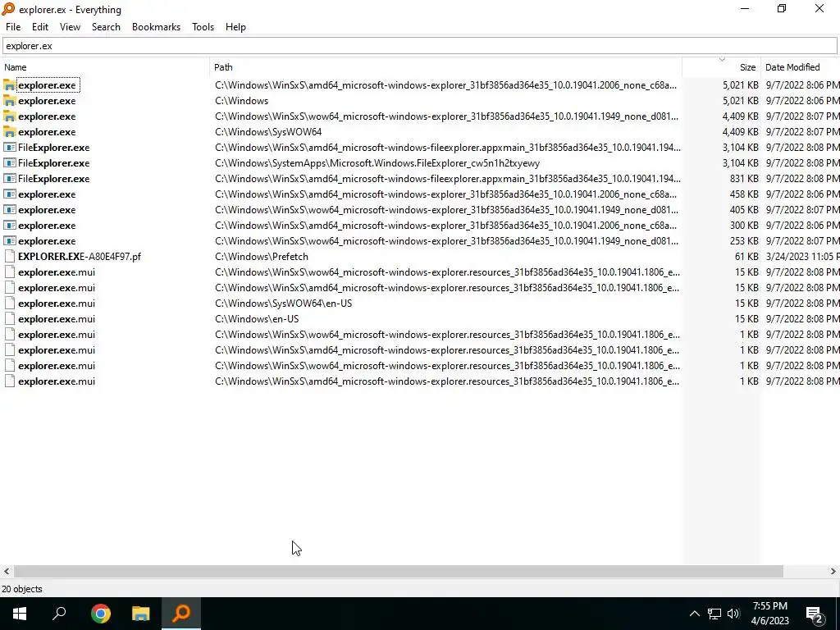
Task: Open the network tray icon
Action: click(x=714, y=614)
